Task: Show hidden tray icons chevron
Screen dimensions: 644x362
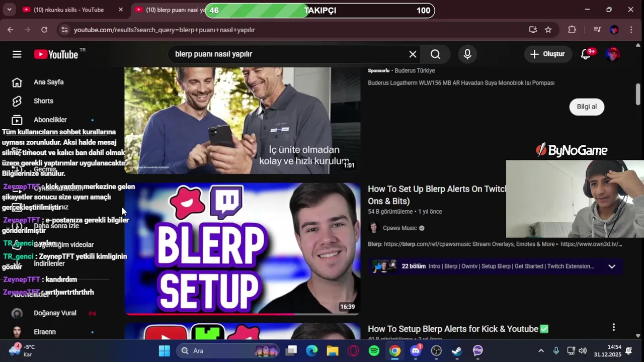Action: point(541,350)
